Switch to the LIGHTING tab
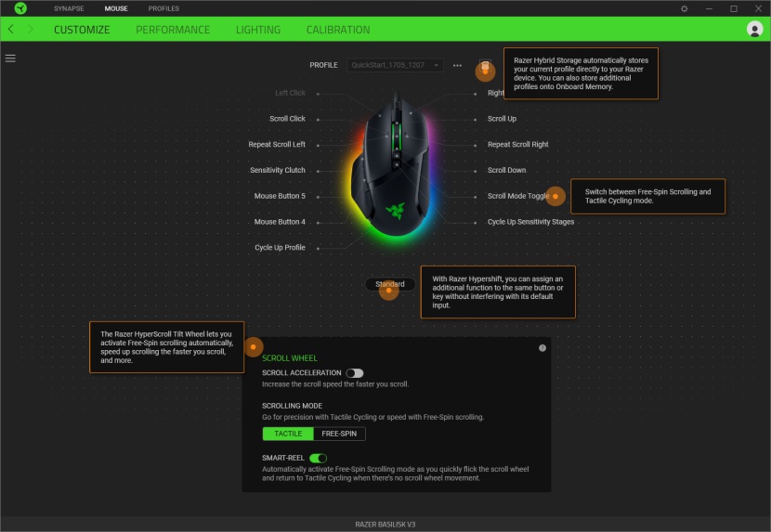Screen dimensions: 771x532 tap(258, 30)
